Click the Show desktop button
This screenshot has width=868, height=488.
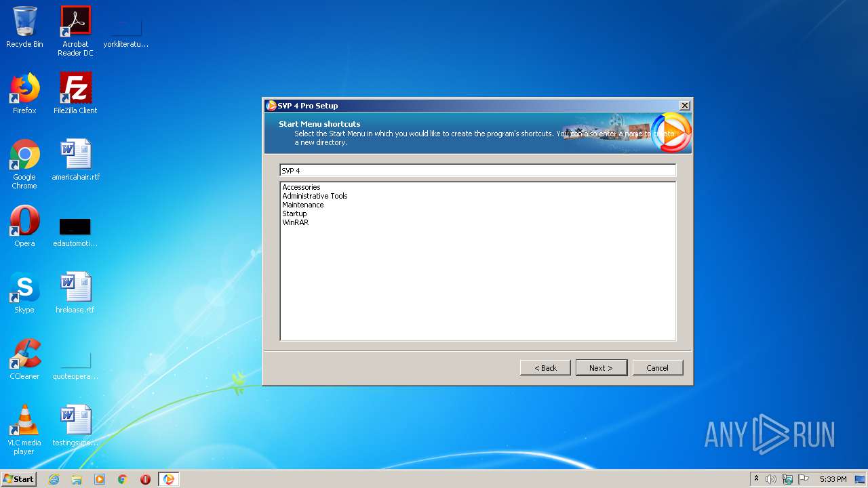861,479
